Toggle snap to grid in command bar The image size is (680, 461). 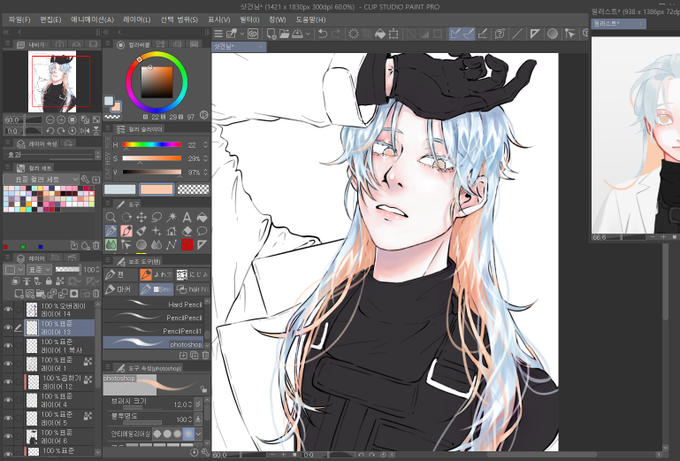(x=482, y=33)
